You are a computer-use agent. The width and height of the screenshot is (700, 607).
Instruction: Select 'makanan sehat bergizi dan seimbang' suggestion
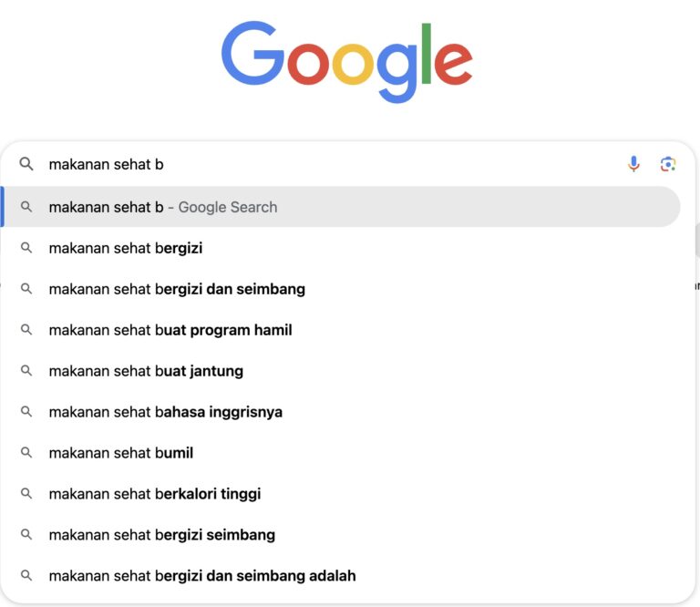(177, 289)
